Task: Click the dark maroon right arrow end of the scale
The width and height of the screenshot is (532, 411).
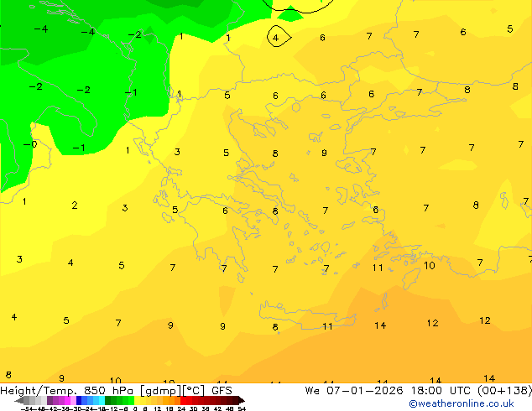Action: [x=241, y=400]
